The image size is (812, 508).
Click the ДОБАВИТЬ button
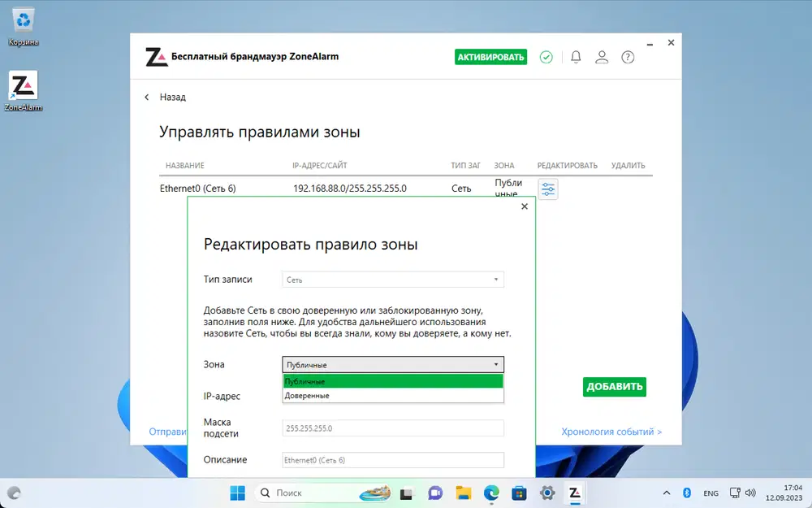coord(615,387)
